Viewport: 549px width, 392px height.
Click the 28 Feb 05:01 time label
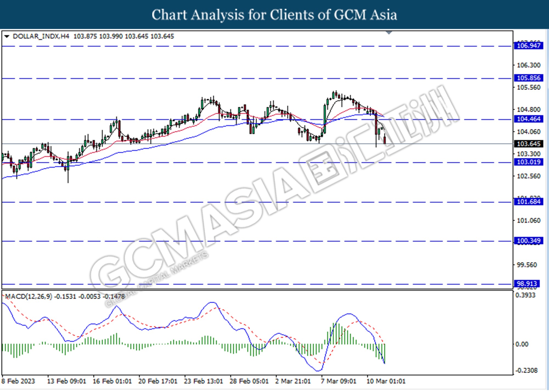249,381
